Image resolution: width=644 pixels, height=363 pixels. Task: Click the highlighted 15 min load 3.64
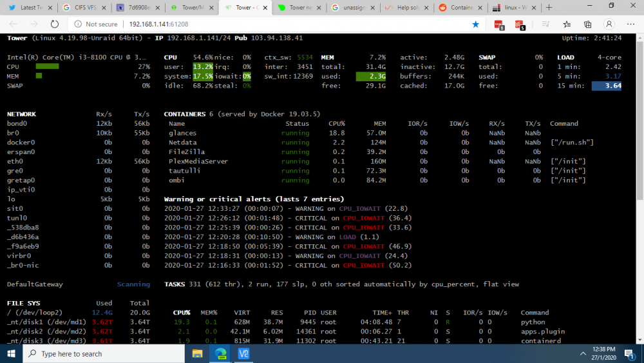pos(607,86)
